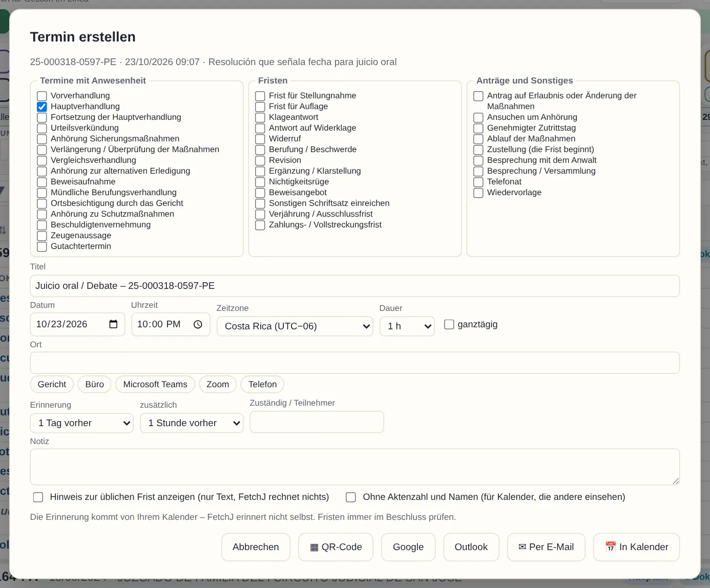Uncheck the Hauptverhandlung checkbox

pos(42,107)
